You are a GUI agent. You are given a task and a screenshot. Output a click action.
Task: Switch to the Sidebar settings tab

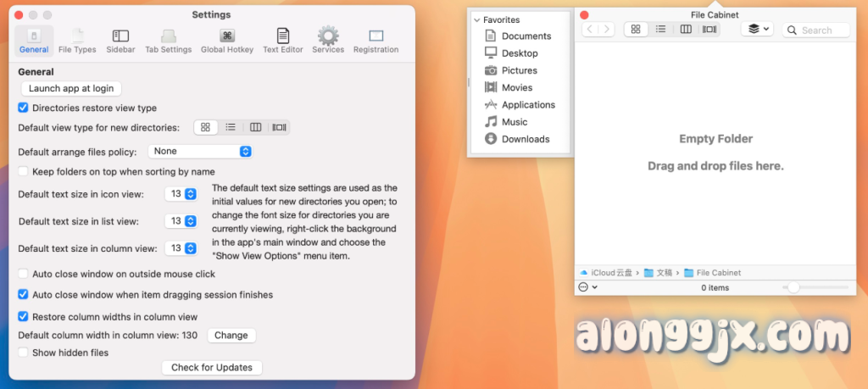[120, 42]
